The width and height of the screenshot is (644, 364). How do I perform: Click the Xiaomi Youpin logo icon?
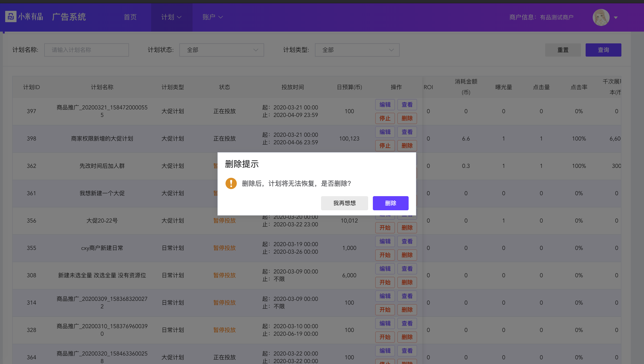(11, 17)
